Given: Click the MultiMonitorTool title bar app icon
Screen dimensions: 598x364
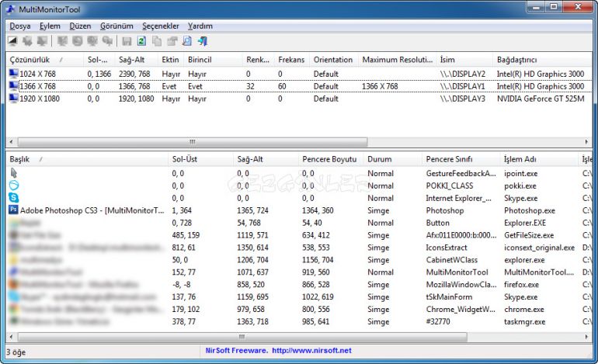Looking at the screenshot, I should (11, 9).
